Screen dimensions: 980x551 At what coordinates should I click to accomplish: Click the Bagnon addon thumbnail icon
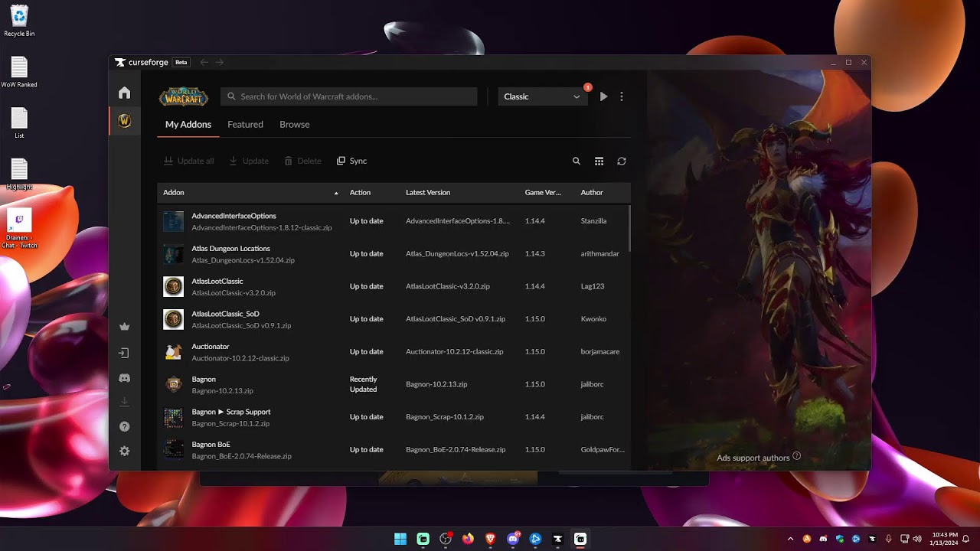174,384
